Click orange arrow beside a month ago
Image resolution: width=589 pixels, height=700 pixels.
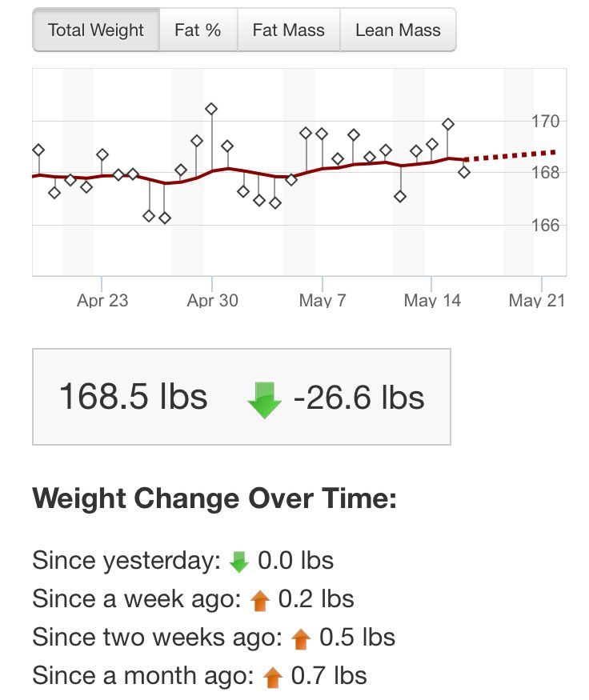(272, 678)
